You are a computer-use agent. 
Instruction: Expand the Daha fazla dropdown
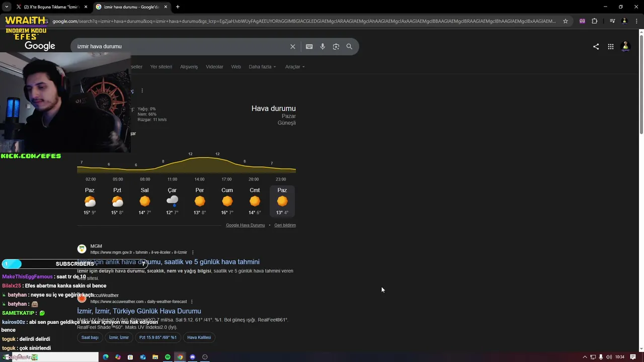point(262,67)
